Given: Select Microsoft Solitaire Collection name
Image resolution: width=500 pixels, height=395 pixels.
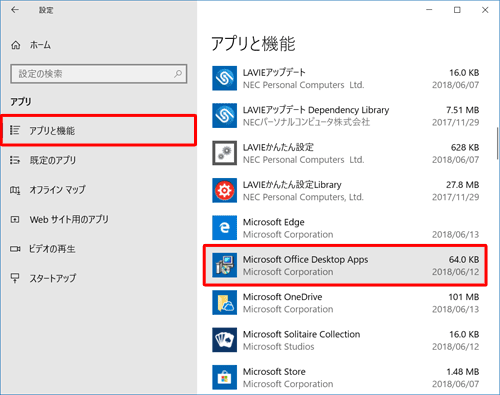Looking at the screenshot, I should pyautogui.click(x=301, y=334).
